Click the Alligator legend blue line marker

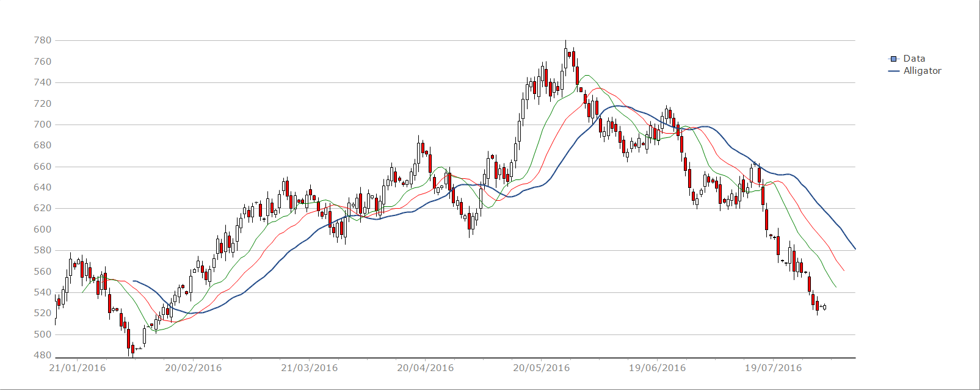pyautogui.click(x=894, y=71)
